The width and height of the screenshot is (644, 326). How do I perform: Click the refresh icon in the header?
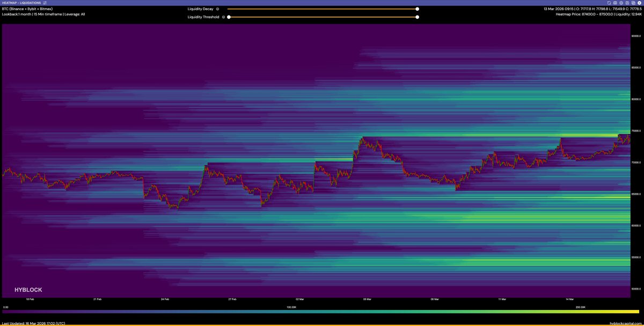(x=609, y=3)
